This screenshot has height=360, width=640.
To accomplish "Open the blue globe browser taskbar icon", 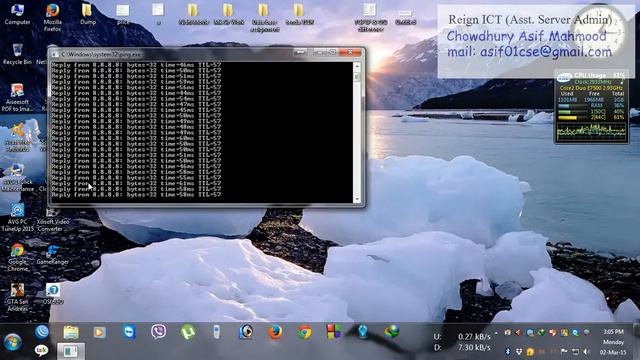I will point(42,332).
